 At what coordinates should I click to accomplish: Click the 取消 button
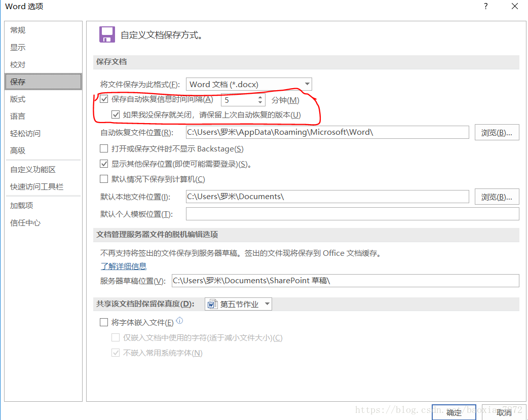point(504,412)
